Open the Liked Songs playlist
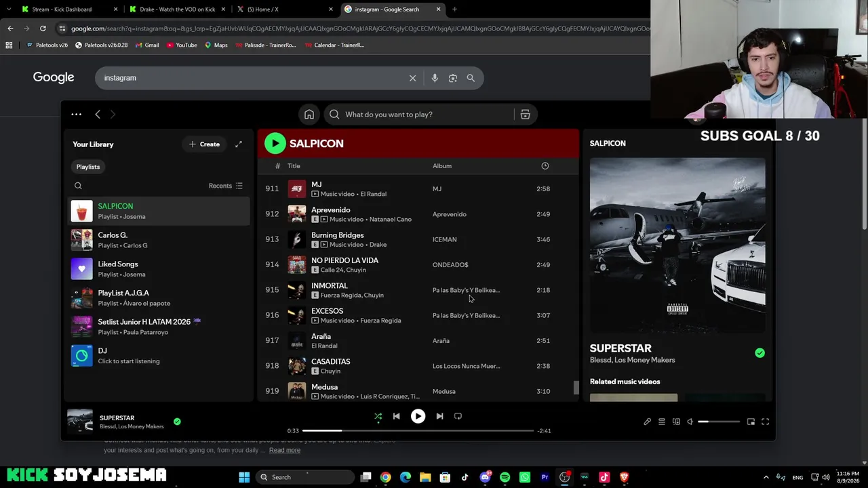This screenshot has width=868, height=488. point(159,269)
